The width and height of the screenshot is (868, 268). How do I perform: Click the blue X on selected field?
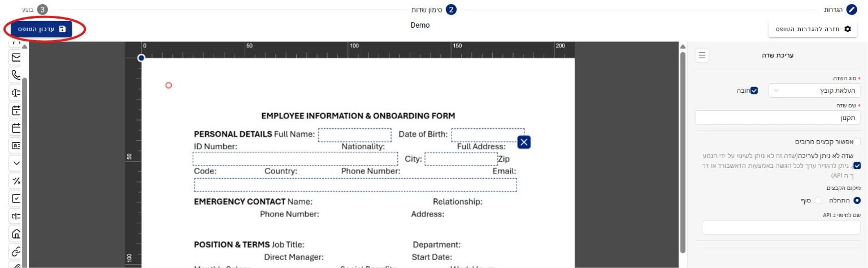[524, 142]
